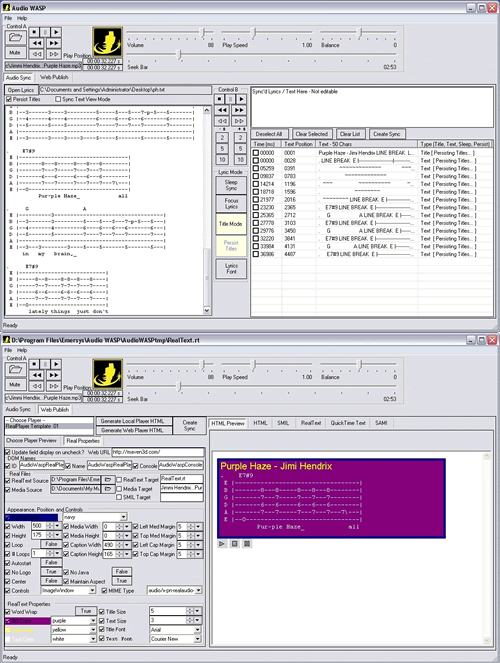This screenshot has width=500, height=663.
Task: Click the Web URL input field
Action: (x=158, y=452)
